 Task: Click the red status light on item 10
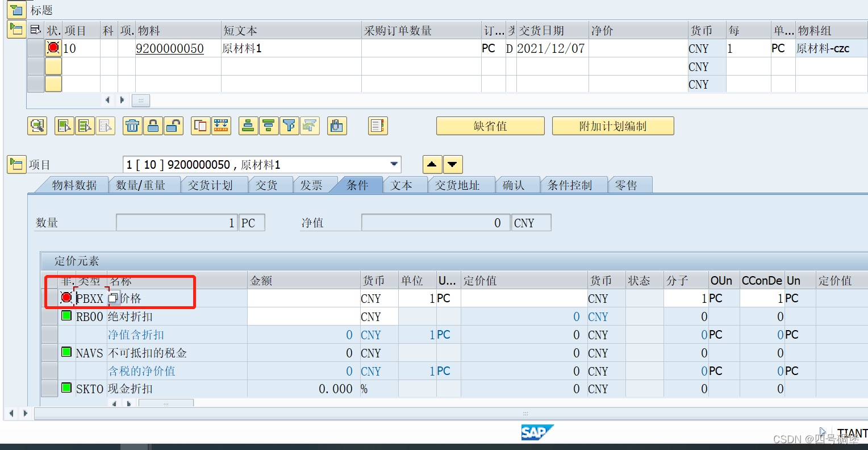pyautogui.click(x=53, y=48)
